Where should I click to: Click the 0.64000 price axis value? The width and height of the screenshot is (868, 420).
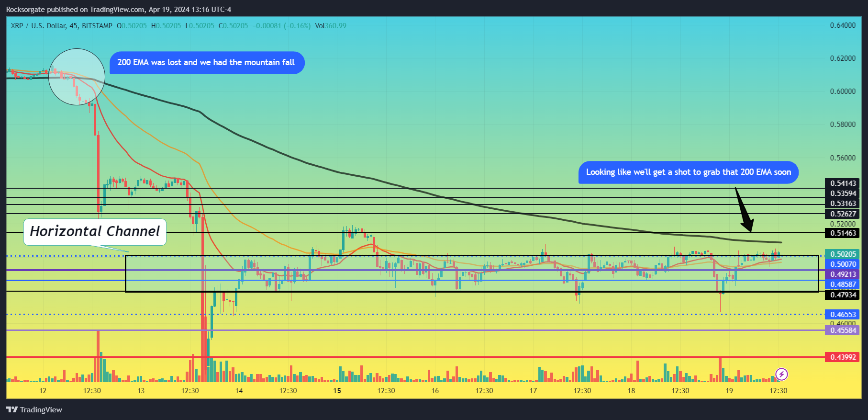click(x=843, y=25)
